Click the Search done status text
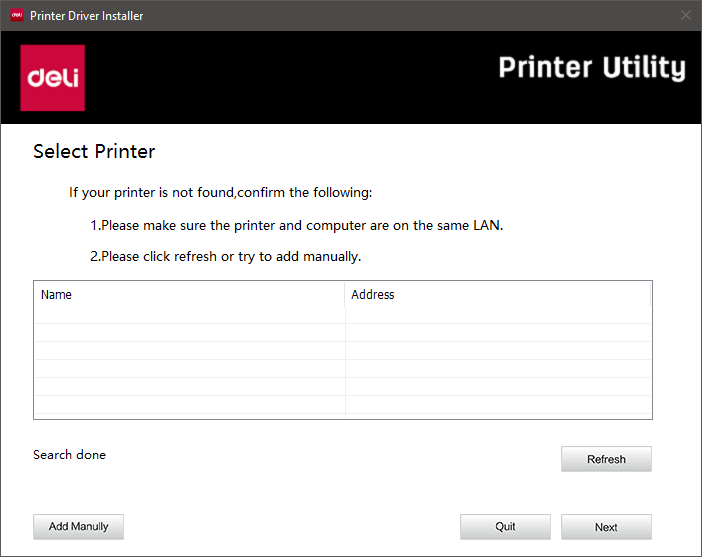702x557 pixels. 69,455
